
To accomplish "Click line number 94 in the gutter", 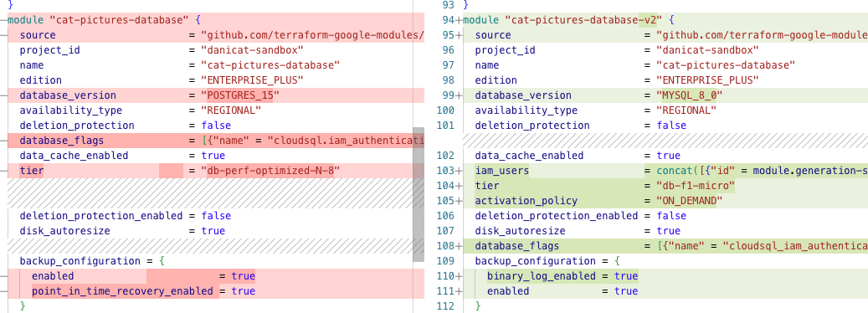I will pyautogui.click(x=448, y=20).
